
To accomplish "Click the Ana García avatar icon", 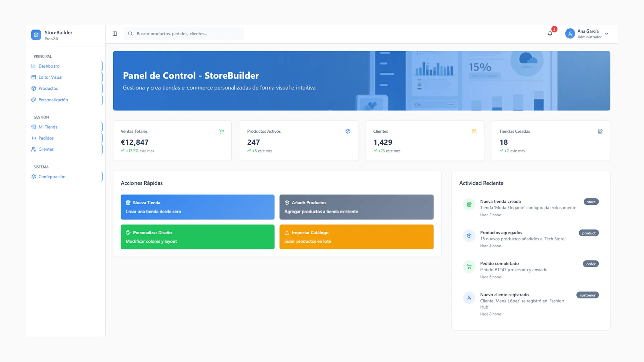I will [x=570, y=34].
